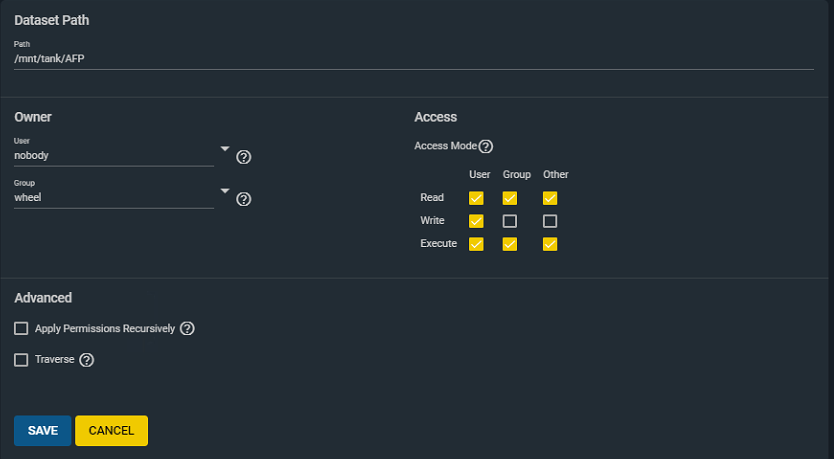Uncheck Execute permission for Other
The height and width of the screenshot is (459, 834).
tap(550, 244)
